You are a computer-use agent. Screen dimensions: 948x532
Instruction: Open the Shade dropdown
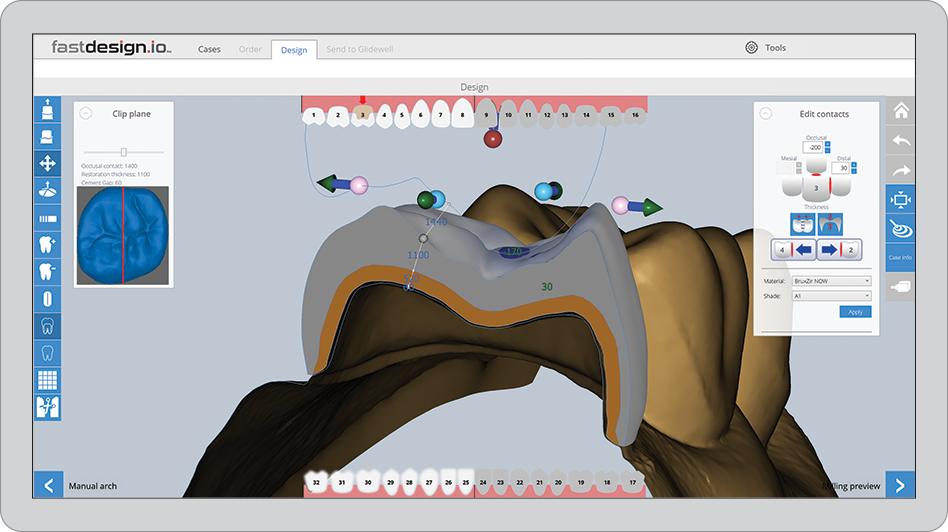(x=831, y=296)
